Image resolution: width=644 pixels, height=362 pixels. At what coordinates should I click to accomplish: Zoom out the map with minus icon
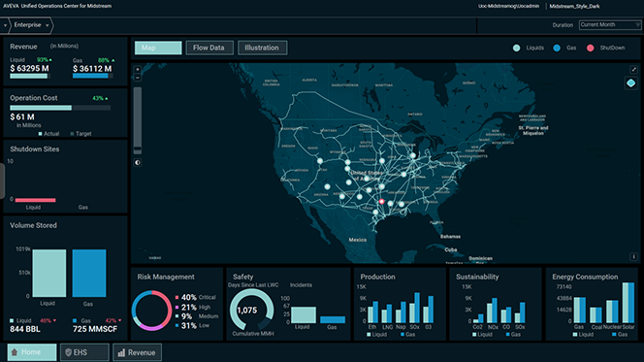pos(138,78)
